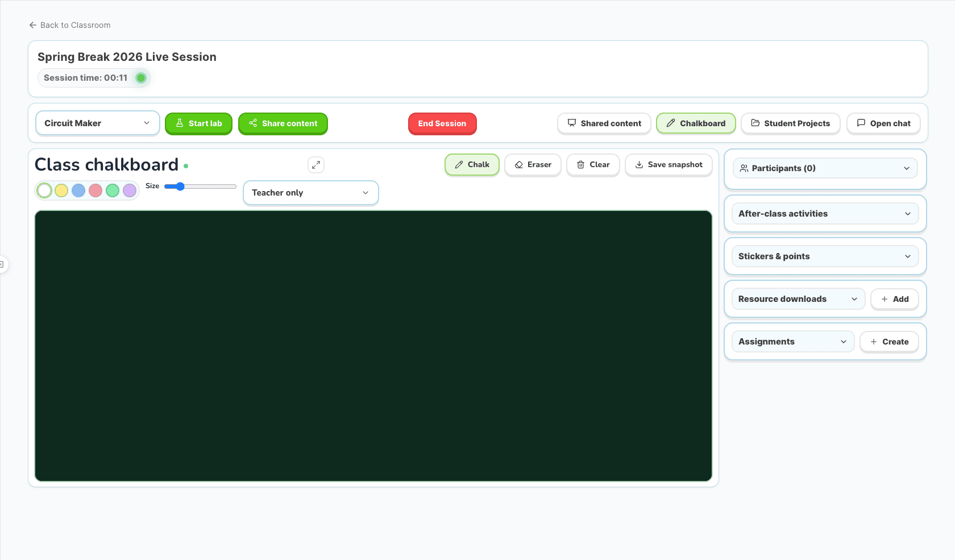Expand the chalkboard to fullscreen
The width and height of the screenshot is (955, 560).
[316, 165]
